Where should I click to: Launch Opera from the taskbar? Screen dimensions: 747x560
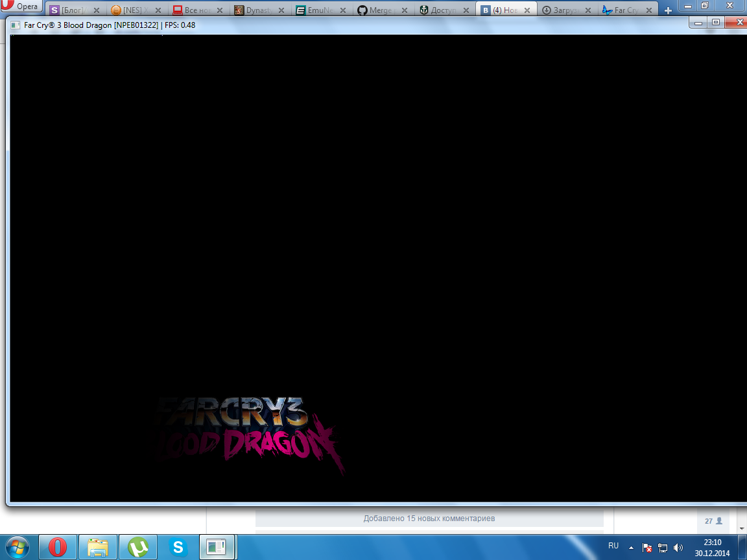pos(57,547)
